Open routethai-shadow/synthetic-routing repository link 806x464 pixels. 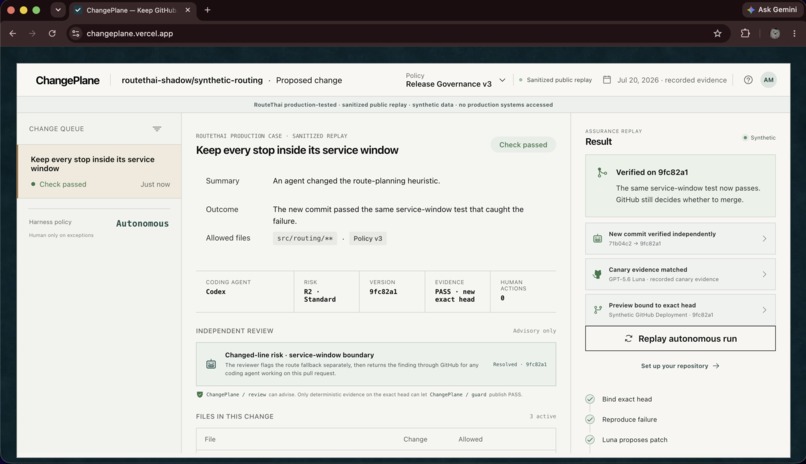[192, 80]
